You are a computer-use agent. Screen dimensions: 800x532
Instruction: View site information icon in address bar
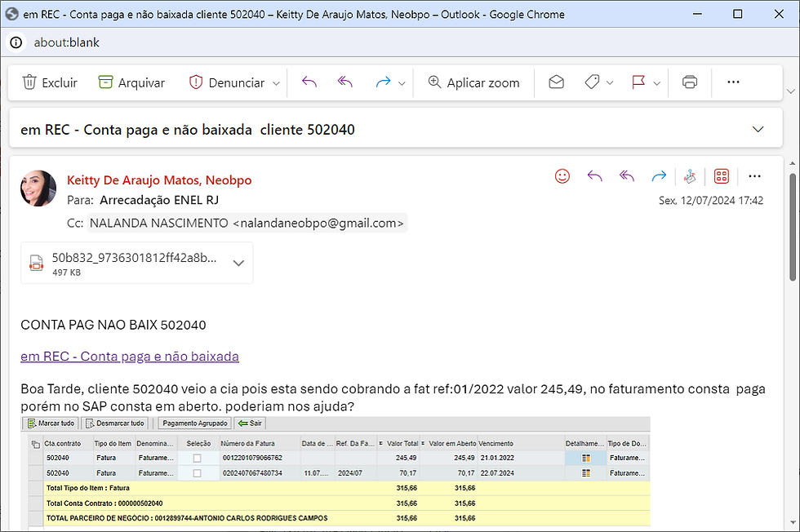(16, 42)
